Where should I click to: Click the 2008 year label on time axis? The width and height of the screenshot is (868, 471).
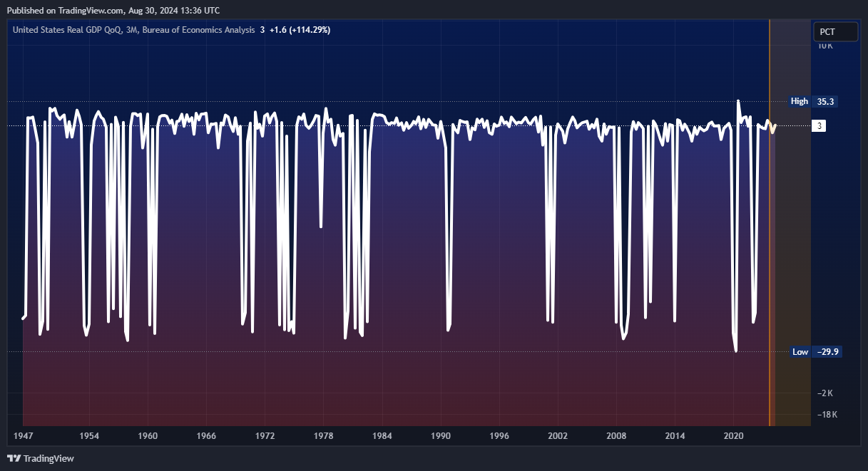click(616, 435)
